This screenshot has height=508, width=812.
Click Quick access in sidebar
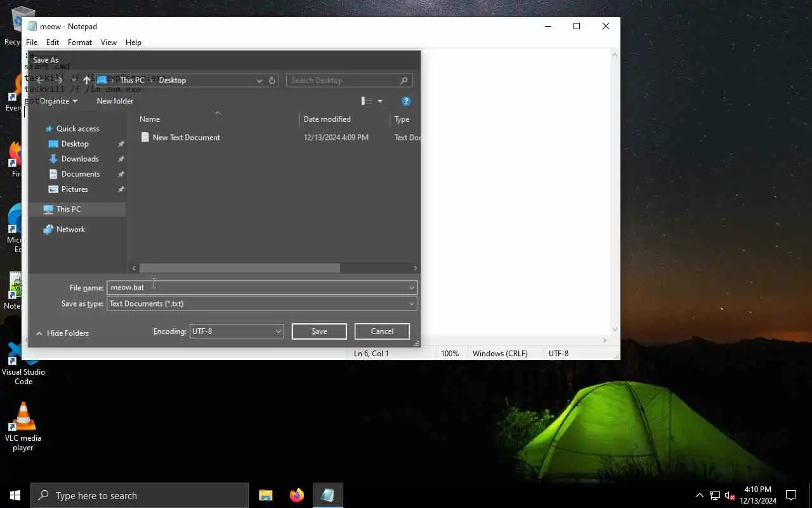pos(77,128)
